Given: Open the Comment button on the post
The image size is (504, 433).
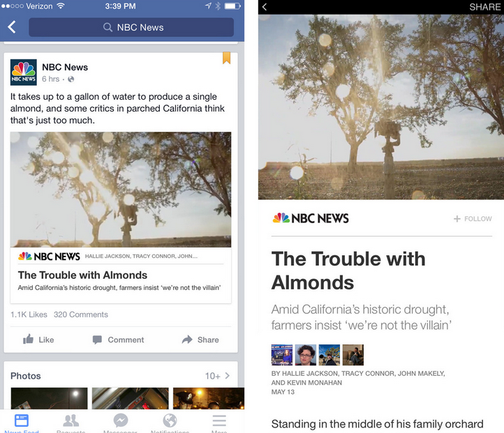Looking at the screenshot, I should 118,340.
